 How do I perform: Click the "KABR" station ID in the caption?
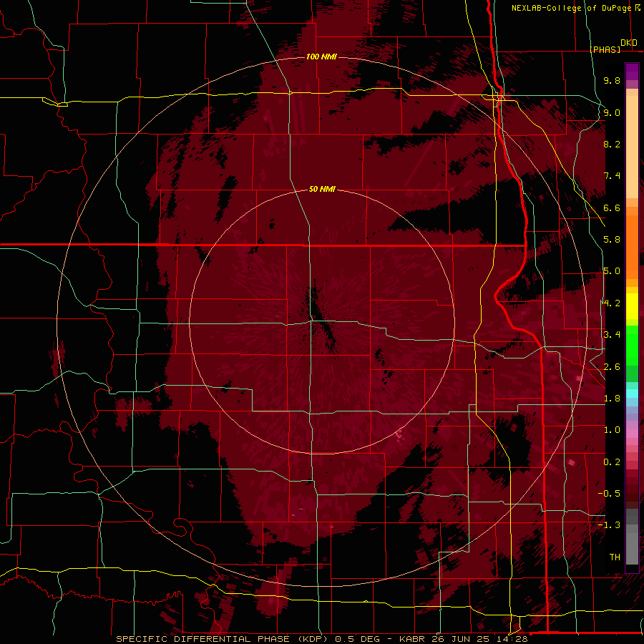tap(413, 639)
